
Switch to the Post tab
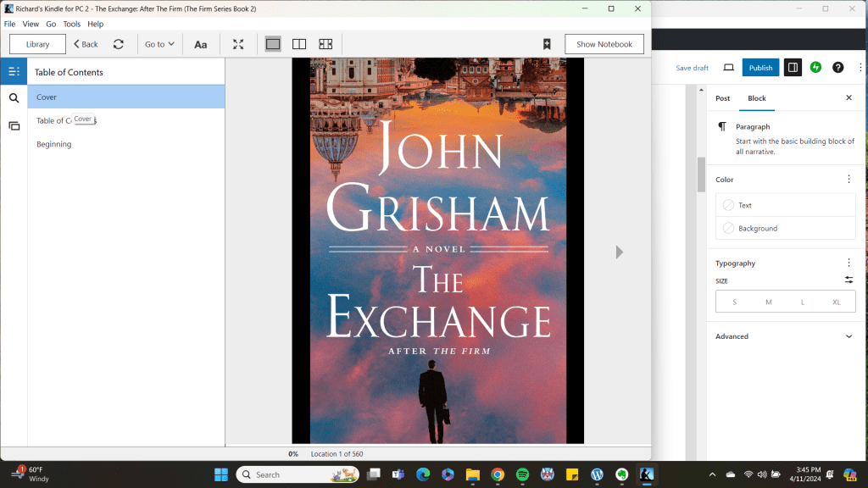click(x=723, y=98)
